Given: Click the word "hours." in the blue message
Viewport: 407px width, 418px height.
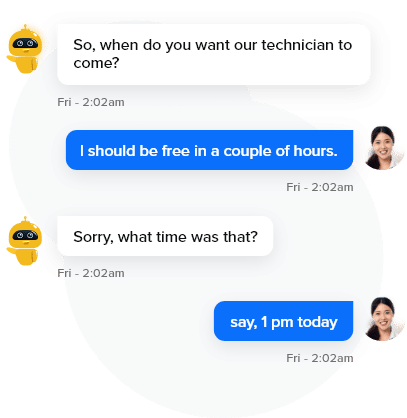Looking at the screenshot, I should pyautogui.click(x=315, y=151).
